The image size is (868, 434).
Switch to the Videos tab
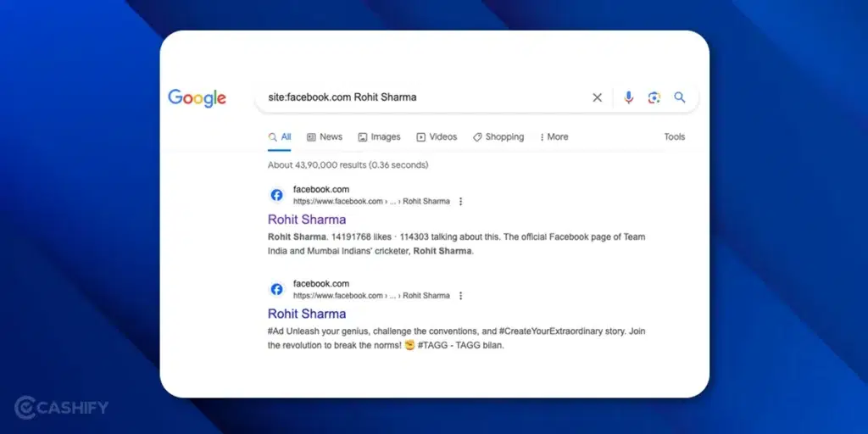point(437,136)
